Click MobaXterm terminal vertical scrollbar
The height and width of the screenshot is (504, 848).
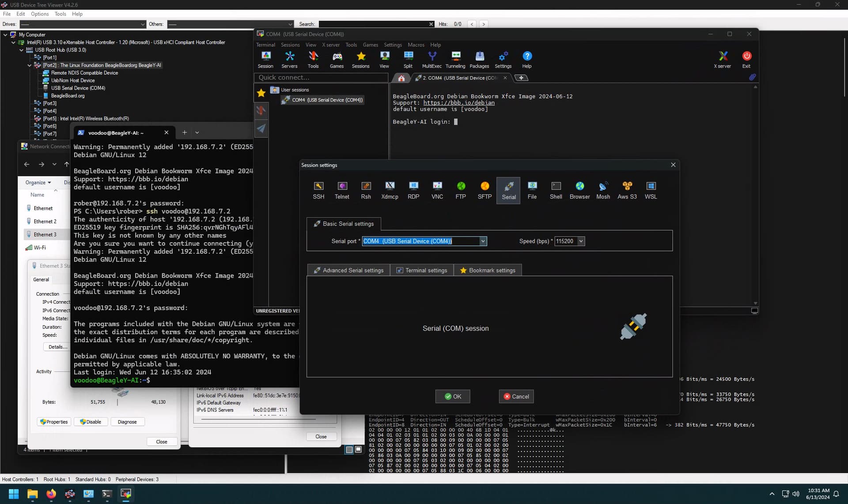point(755,194)
